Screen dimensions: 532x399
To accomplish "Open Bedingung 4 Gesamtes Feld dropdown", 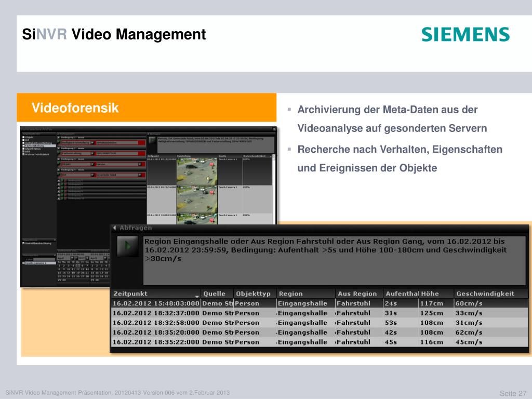I will point(139,175).
